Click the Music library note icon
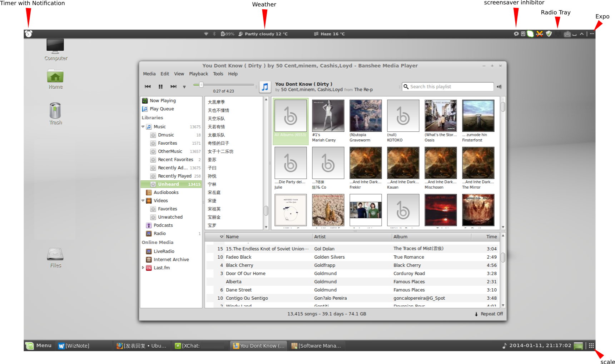 point(149,127)
